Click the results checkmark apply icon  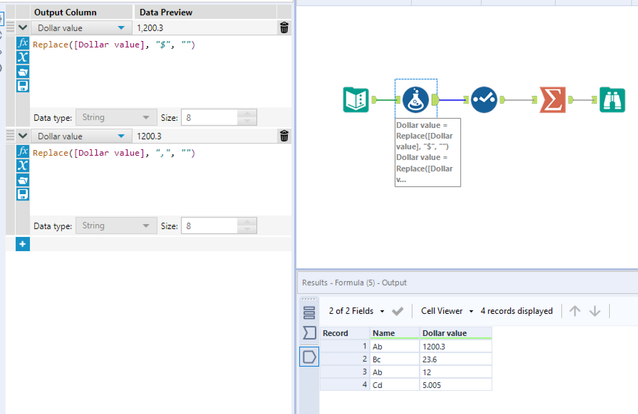tap(398, 311)
